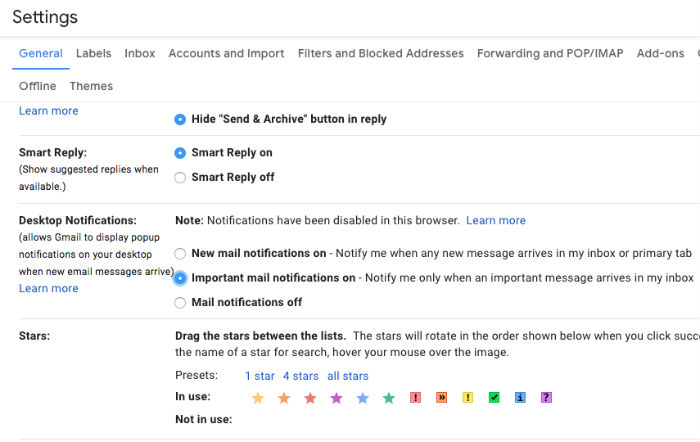Viewport: 700px width, 442px height.
Task: Open Learn more link beside notifications note
Action: pos(495,220)
